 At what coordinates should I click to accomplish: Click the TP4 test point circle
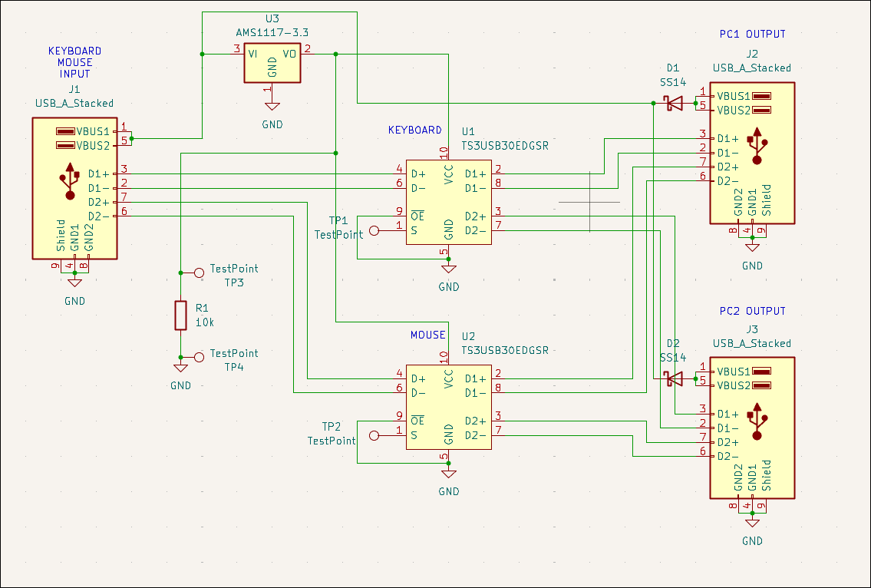click(x=199, y=357)
